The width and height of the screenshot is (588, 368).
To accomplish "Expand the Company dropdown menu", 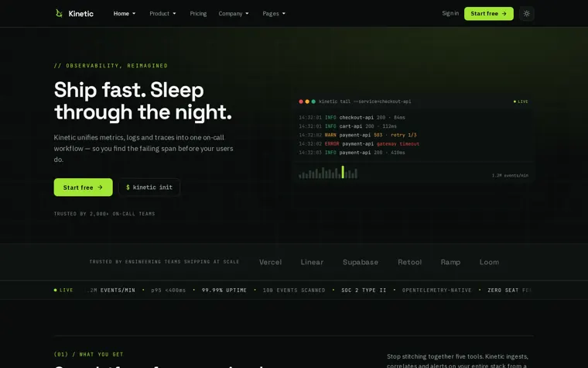I will pyautogui.click(x=234, y=13).
